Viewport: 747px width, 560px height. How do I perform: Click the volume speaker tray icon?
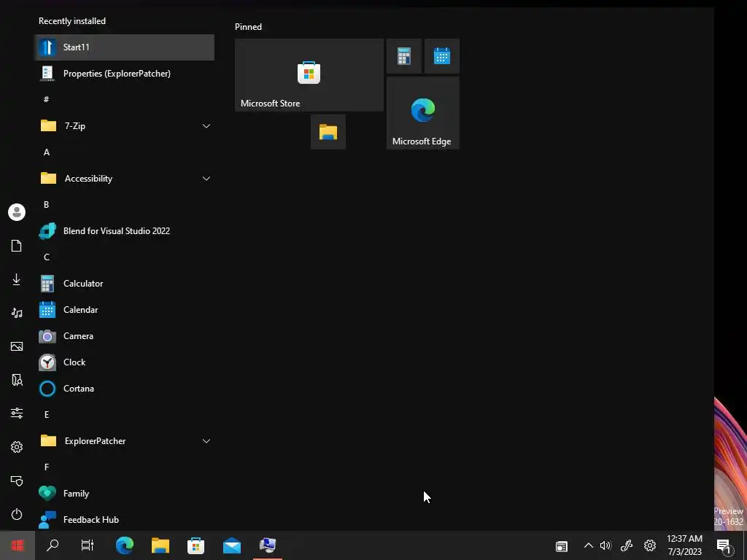tap(605, 545)
